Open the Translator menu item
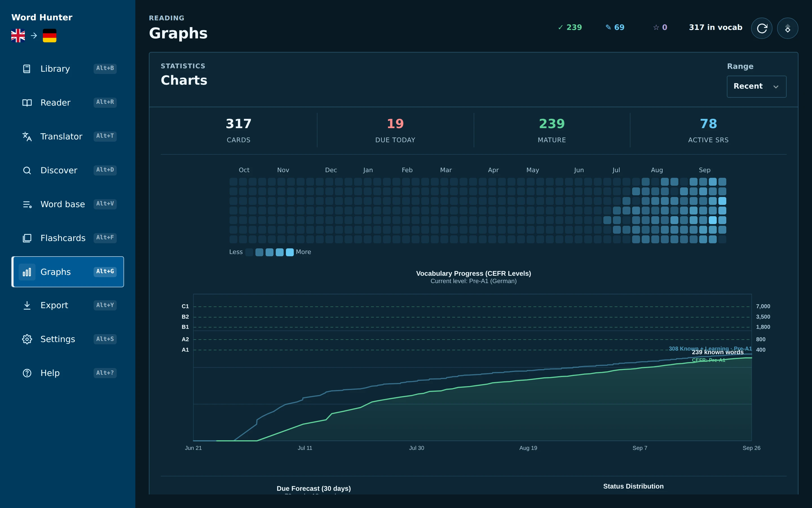Image resolution: width=812 pixels, height=508 pixels. (68, 136)
